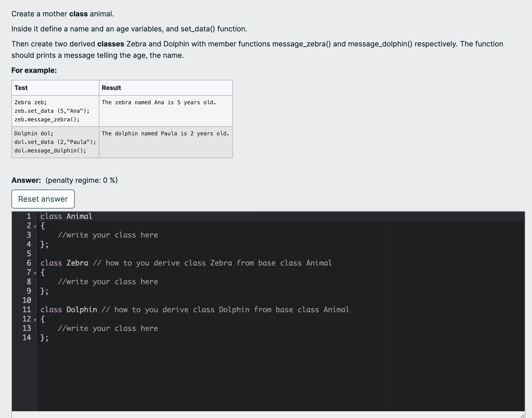Screen dimensions: 532x418
Task: Click line number 10 in gutter
Action: tap(27, 300)
